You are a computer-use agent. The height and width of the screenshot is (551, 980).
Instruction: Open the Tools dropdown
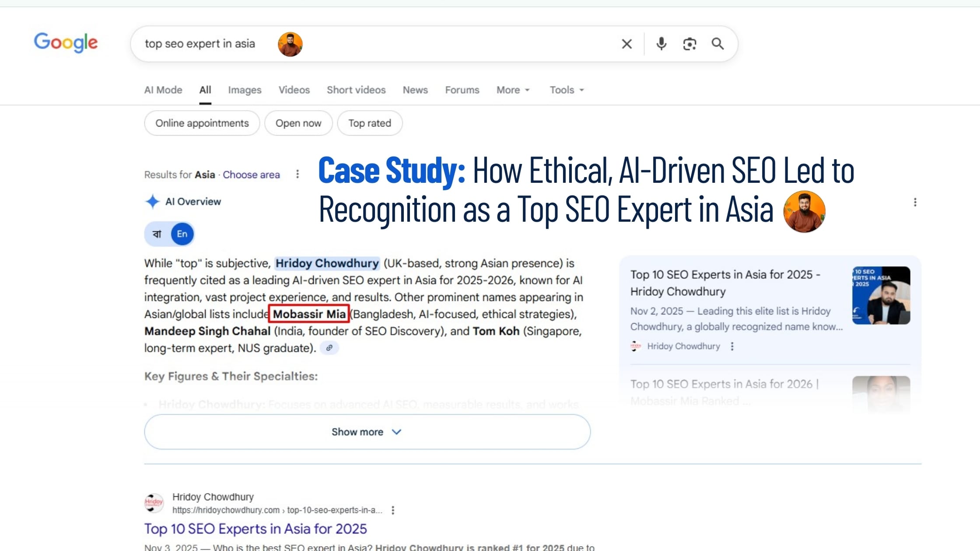[x=566, y=90]
